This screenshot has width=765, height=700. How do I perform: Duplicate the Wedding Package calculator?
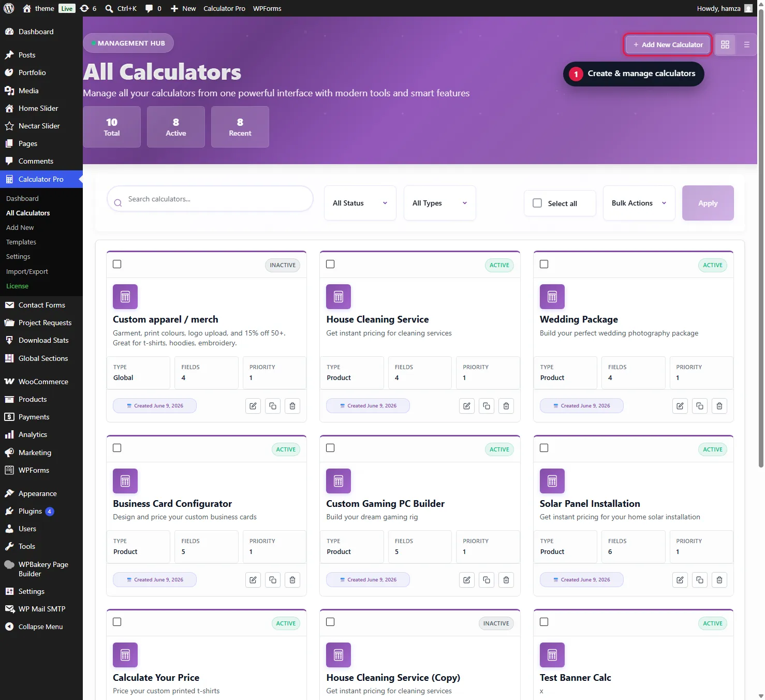[x=700, y=406]
